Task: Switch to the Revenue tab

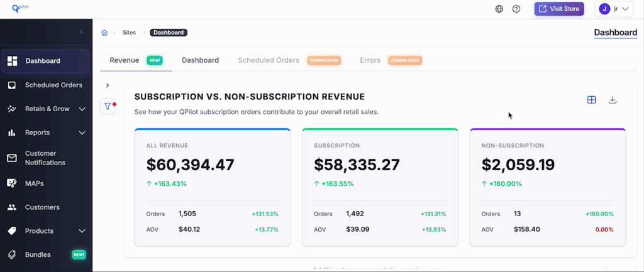Action: [x=124, y=60]
